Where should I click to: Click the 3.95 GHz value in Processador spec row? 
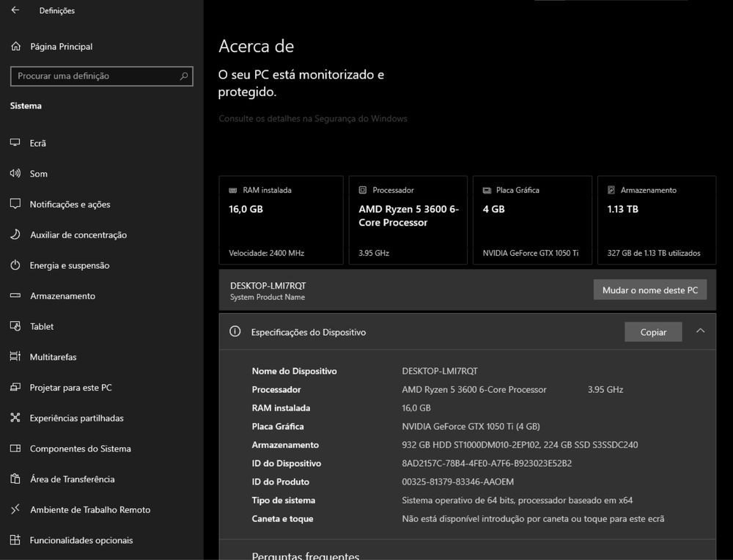coord(605,389)
